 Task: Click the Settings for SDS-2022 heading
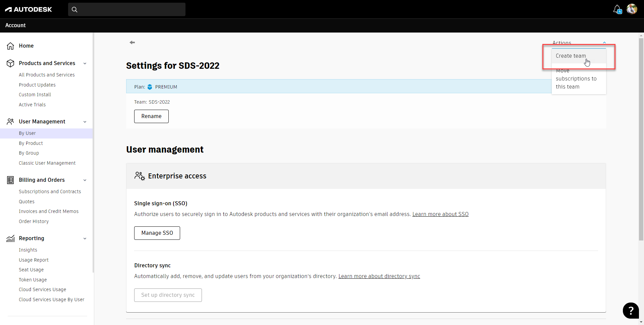173,66
